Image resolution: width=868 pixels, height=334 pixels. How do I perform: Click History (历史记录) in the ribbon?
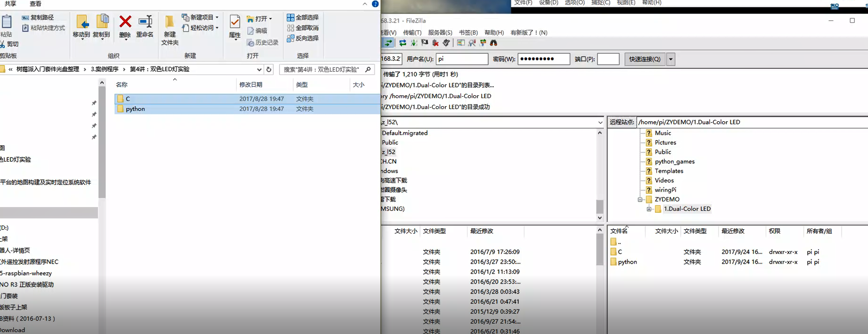tap(262, 42)
